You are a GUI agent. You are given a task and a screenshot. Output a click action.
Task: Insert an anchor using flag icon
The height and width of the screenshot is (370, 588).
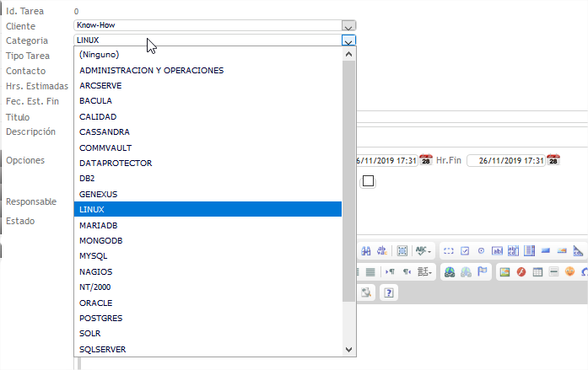point(483,272)
